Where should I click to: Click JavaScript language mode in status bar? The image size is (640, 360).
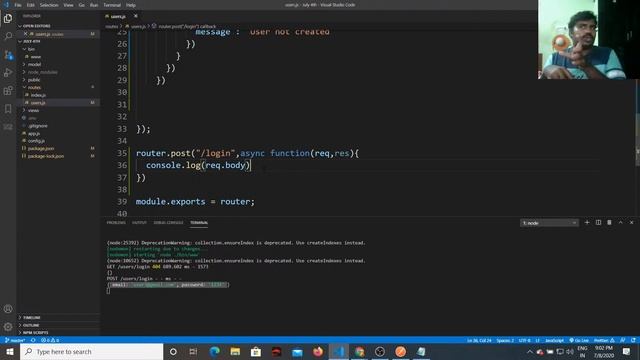554,340
